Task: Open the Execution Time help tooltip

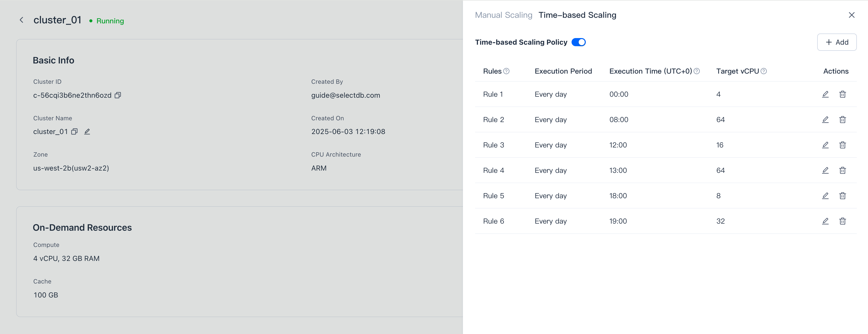Action: point(697,71)
